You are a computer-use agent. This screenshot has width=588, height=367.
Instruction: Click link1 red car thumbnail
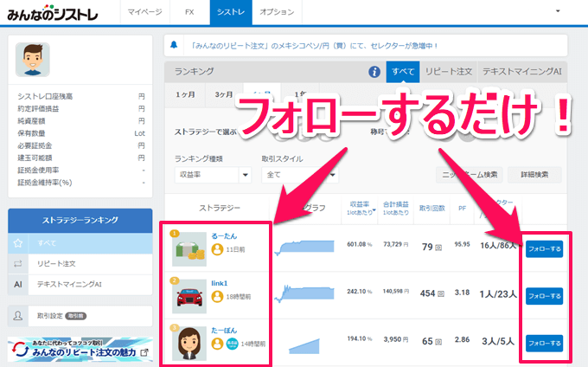tap(189, 296)
